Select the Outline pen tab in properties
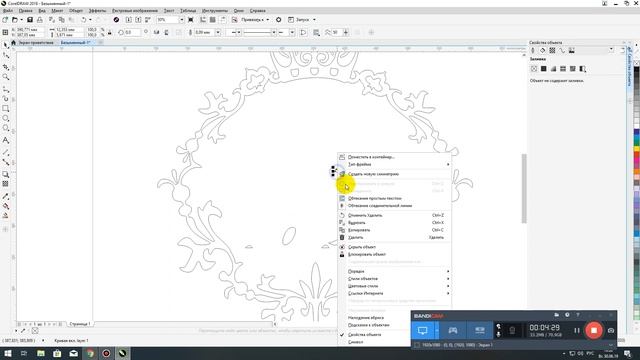The height and width of the screenshot is (360, 640). point(533,50)
